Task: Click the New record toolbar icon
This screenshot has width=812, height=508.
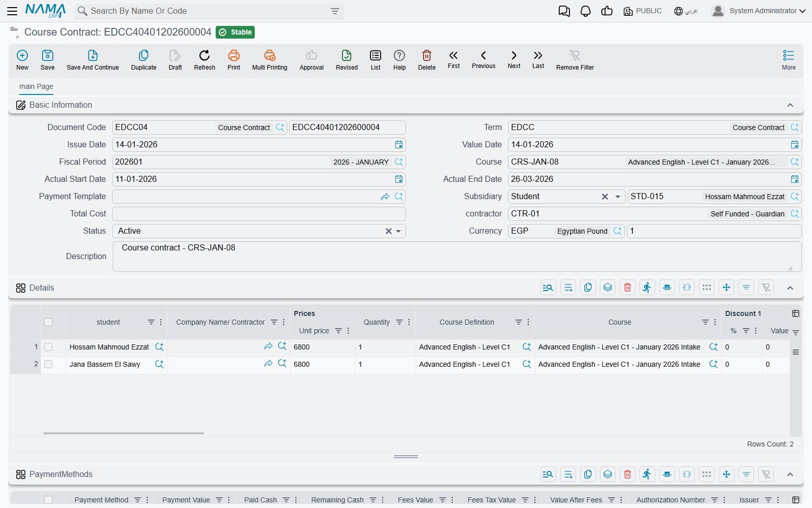Action: click(22, 60)
